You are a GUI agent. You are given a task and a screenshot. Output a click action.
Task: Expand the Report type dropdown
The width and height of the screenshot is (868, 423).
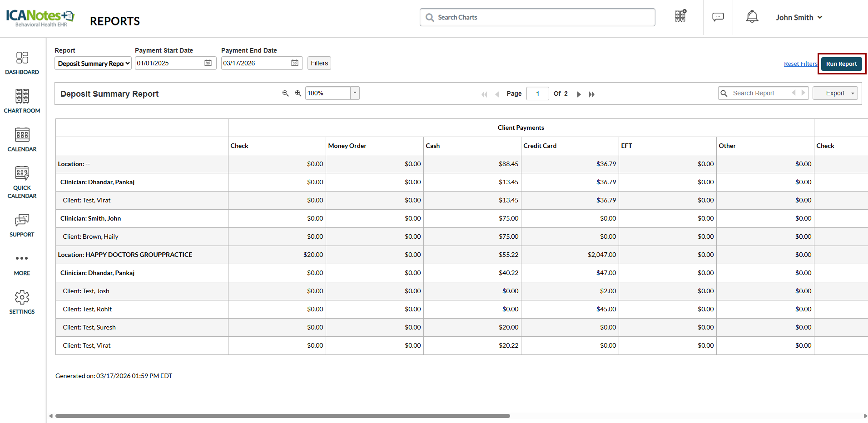click(x=93, y=64)
